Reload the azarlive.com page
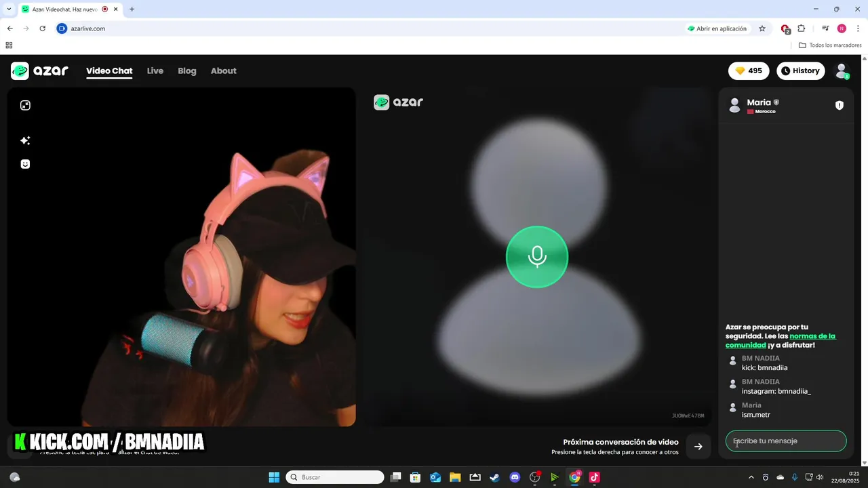 click(x=42, y=28)
